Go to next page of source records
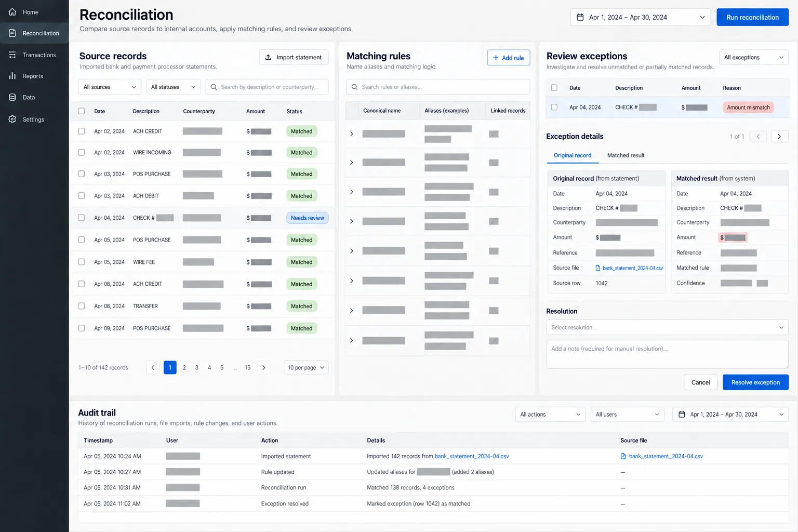The image size is (798, 532). click(264, 367)
